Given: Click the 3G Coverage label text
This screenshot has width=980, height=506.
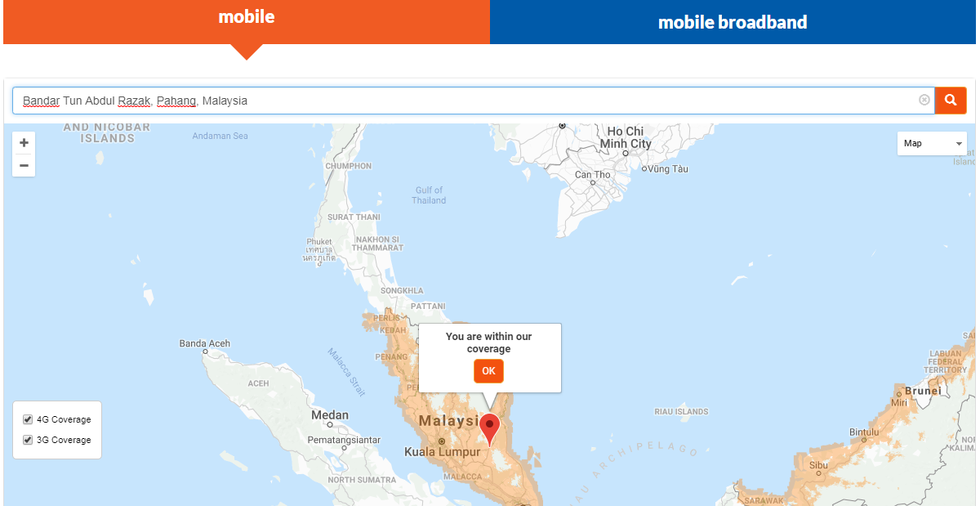Looking at the screenshot, I should pyautogui.click(x=64, y=440).
